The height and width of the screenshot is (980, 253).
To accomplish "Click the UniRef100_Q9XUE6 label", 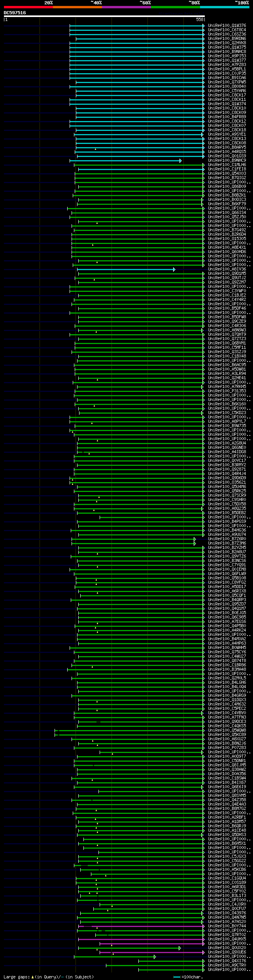I will 227,952.
